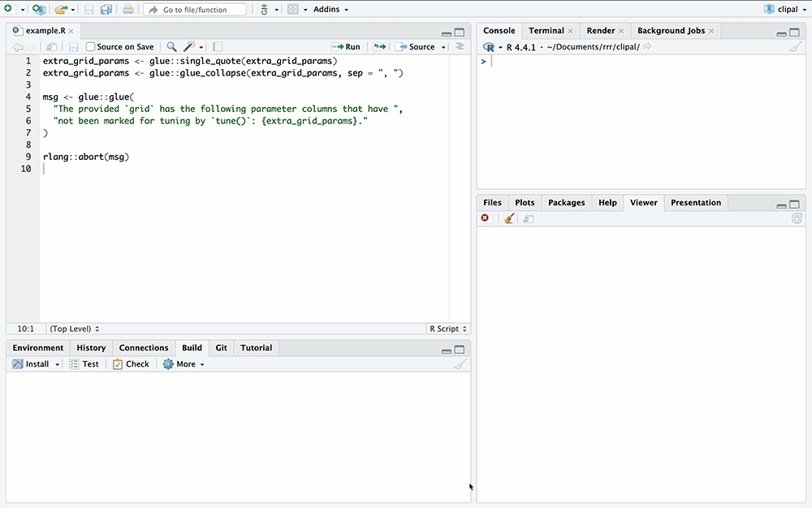
Task: Create a new file using the green plus icon
Action: (8, 8)
